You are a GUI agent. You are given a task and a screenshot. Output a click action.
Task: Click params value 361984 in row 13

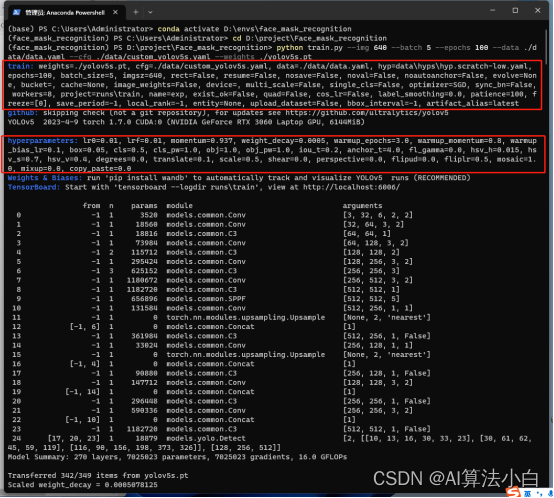tap(144, 336)
